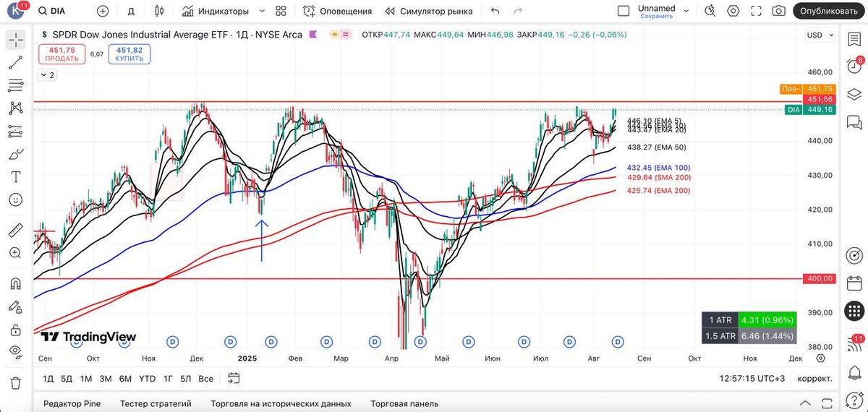Select the brush drawing tool
This screenshot has width=868, height=412.
[x=15, y=154]
